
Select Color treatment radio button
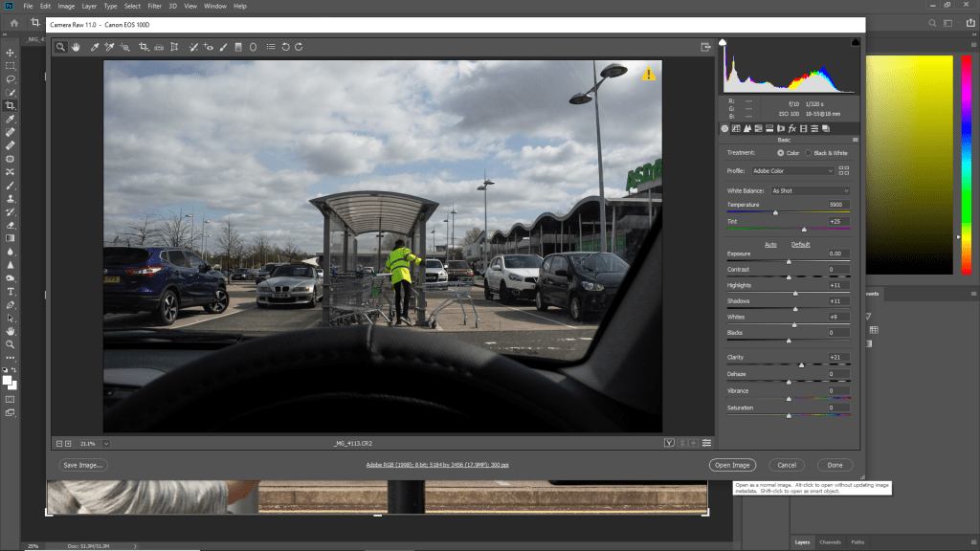coord(780,152)
